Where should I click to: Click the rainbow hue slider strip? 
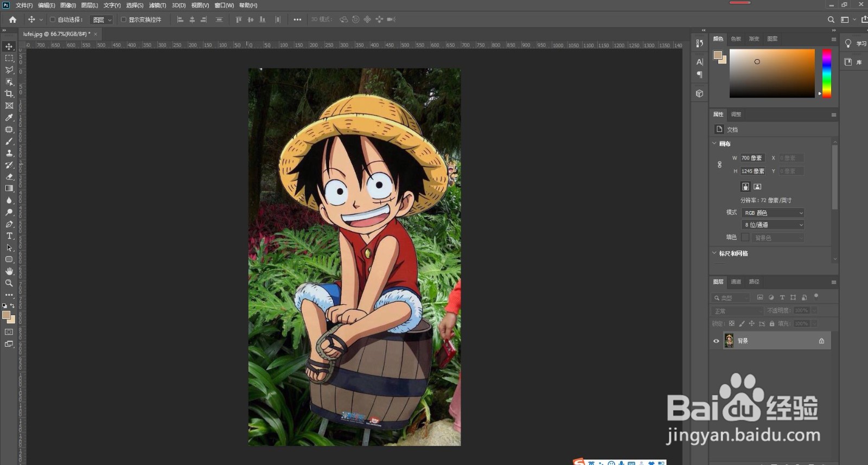827,73
